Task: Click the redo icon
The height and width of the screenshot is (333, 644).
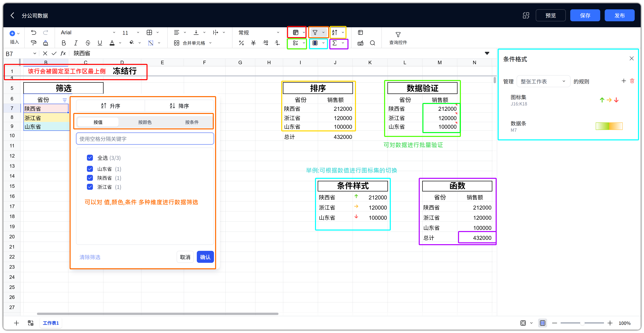Action: pos(45,32)
